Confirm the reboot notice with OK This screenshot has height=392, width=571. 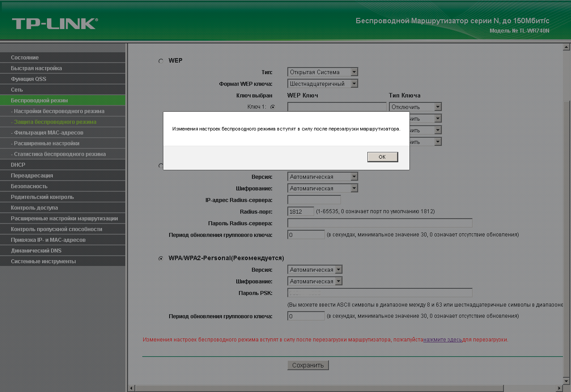tap(382, 157)
